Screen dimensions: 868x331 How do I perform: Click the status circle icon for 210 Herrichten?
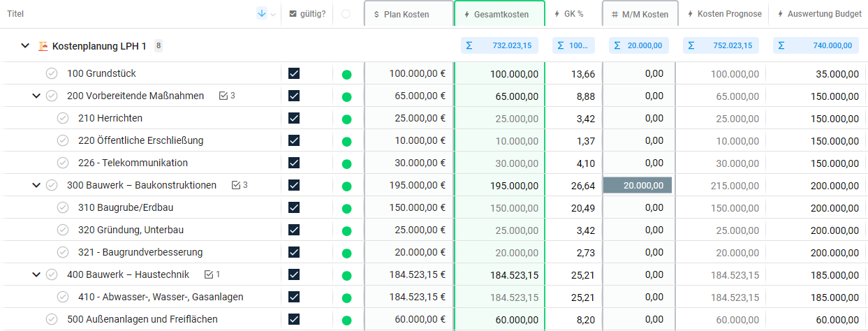(63, 118)
